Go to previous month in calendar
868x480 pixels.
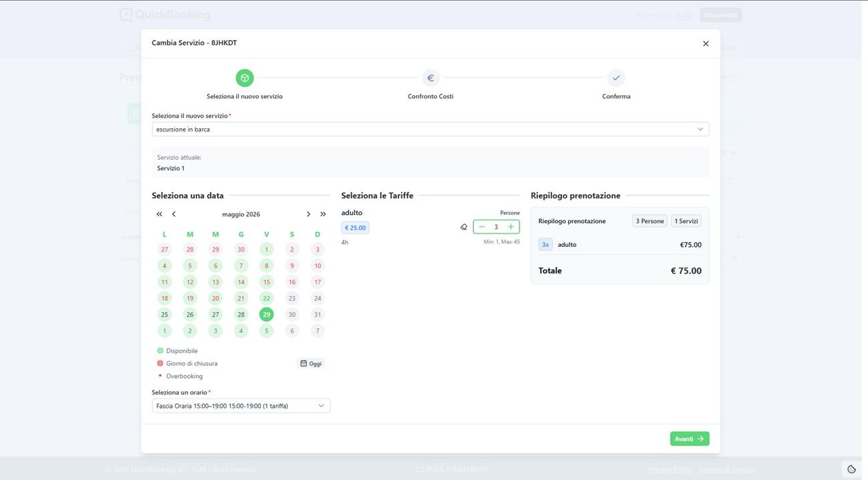click(x=174, y=214)
